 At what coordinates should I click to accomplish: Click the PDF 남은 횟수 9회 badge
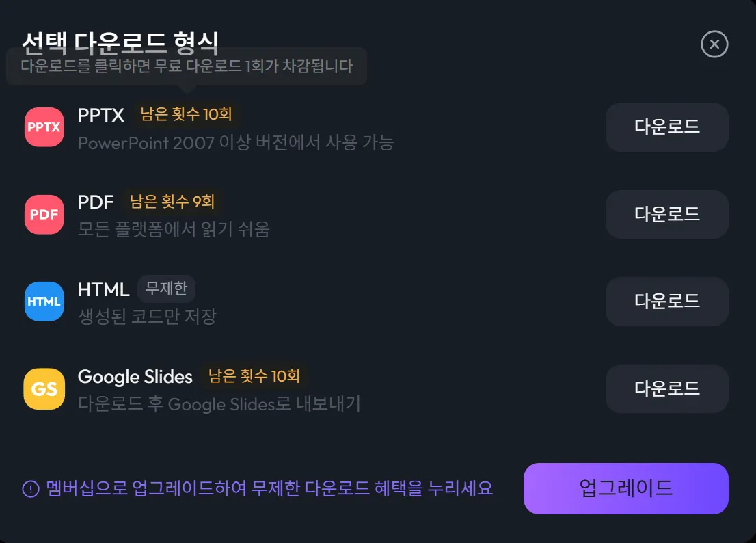tap(172, 201)
